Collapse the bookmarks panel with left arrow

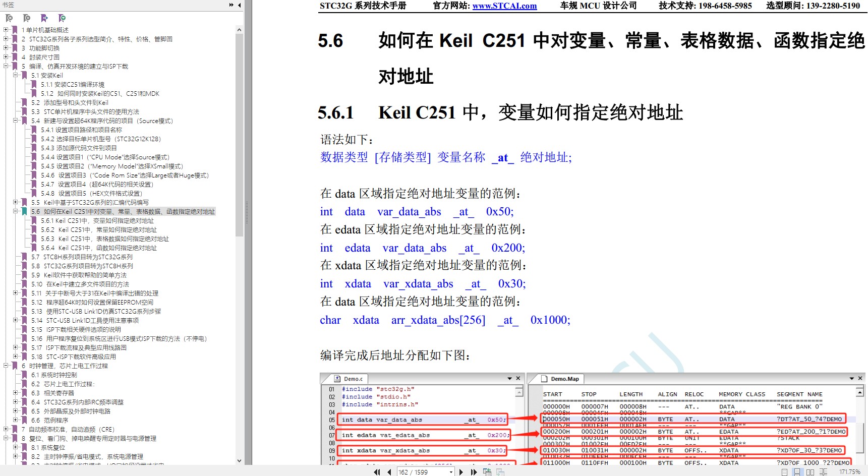tap(240, 5)
